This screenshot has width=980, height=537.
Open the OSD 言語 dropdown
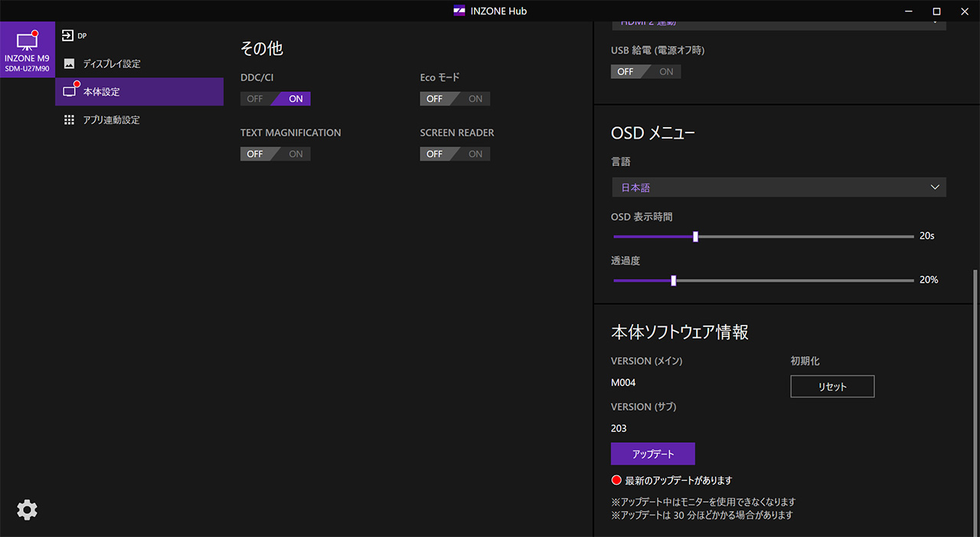[x=779, y=188]
